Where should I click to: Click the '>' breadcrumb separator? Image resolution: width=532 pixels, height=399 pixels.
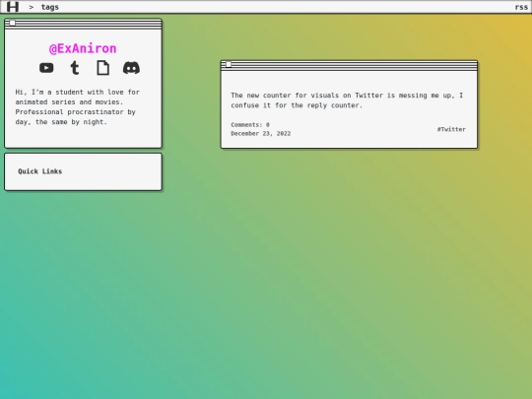click(32, 7)
